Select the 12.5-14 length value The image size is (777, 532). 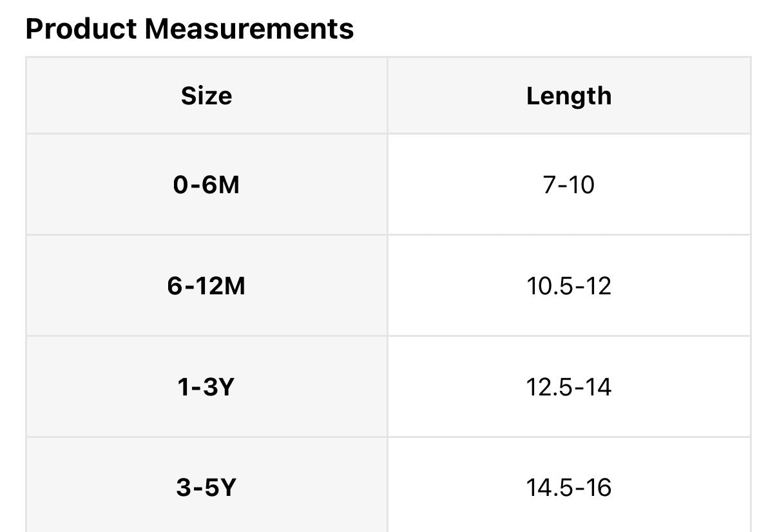point(568,387)
